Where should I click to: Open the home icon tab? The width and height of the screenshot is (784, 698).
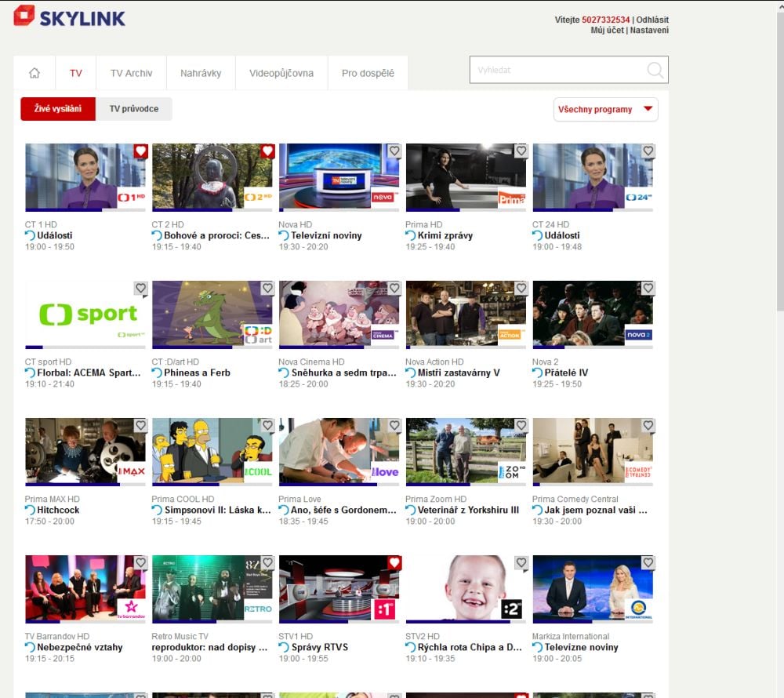34,73
